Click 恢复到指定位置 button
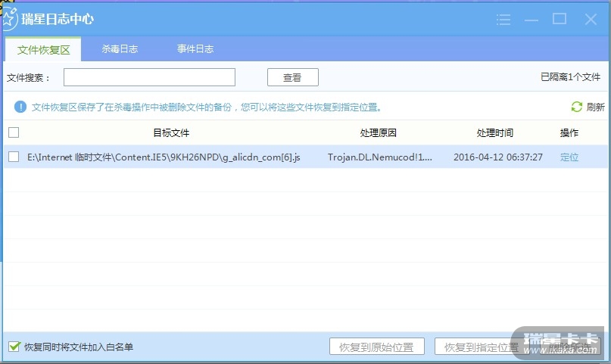611x364 pixels. click(482, 347)
